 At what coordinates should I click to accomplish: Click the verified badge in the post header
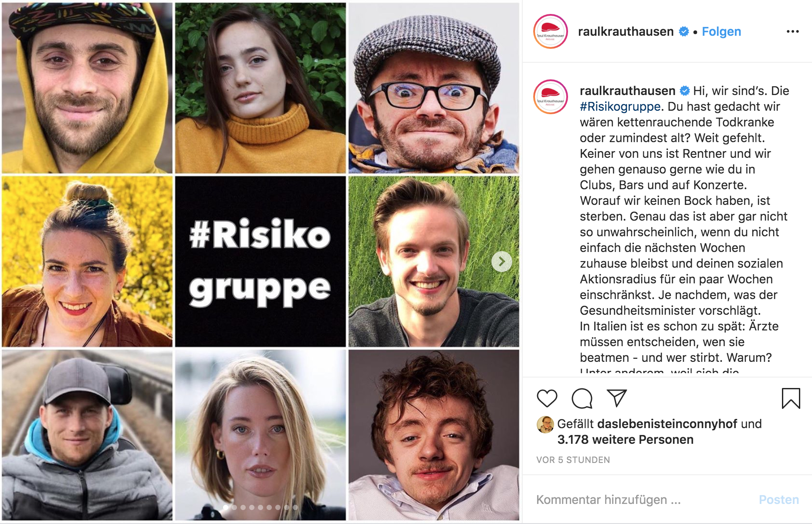click(x=684, y=31)
